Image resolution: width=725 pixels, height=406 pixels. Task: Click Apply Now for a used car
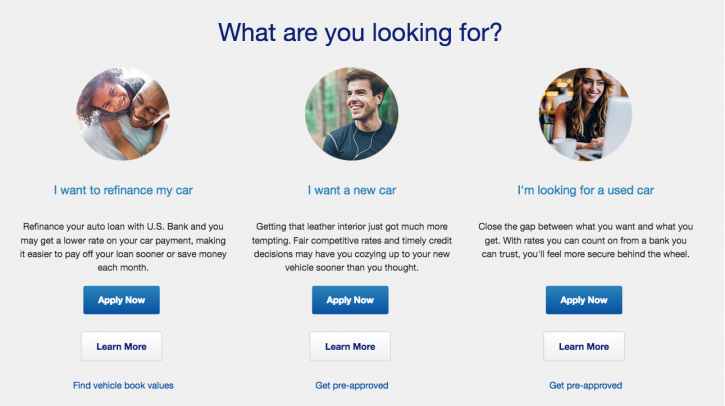(x=584, y=300)
